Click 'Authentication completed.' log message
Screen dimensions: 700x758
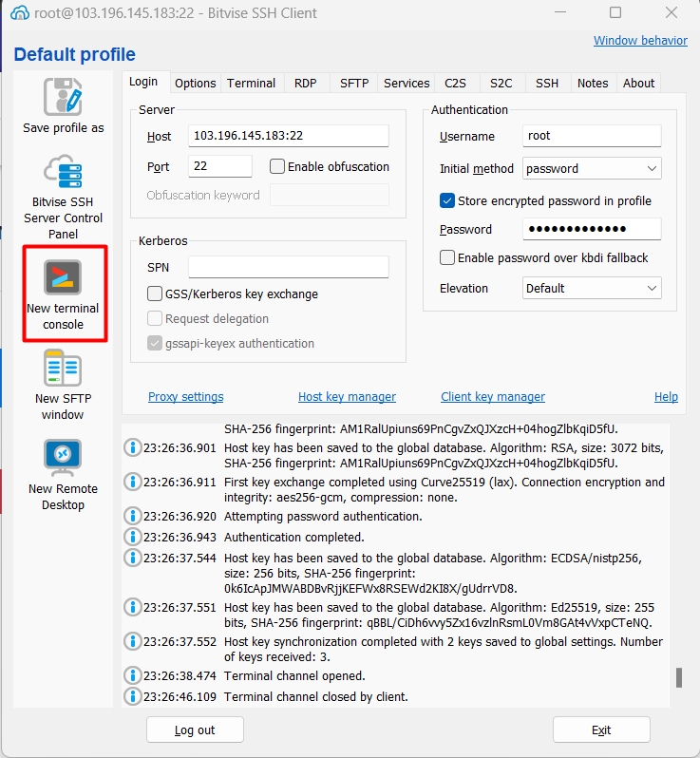(x=293, y=537)
